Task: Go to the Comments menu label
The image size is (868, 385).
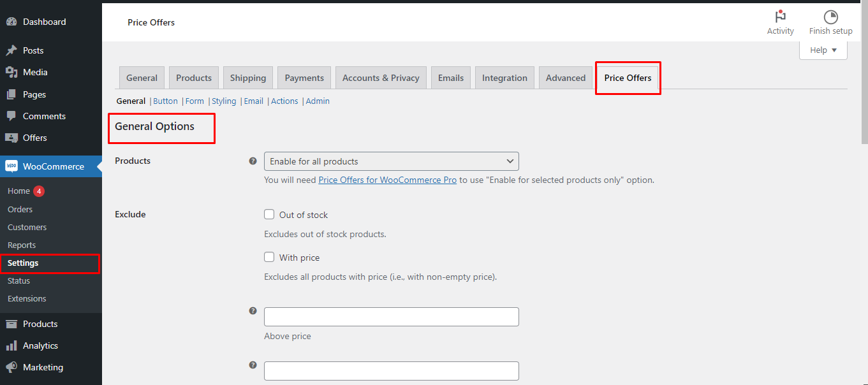Action: click(44, 116)
